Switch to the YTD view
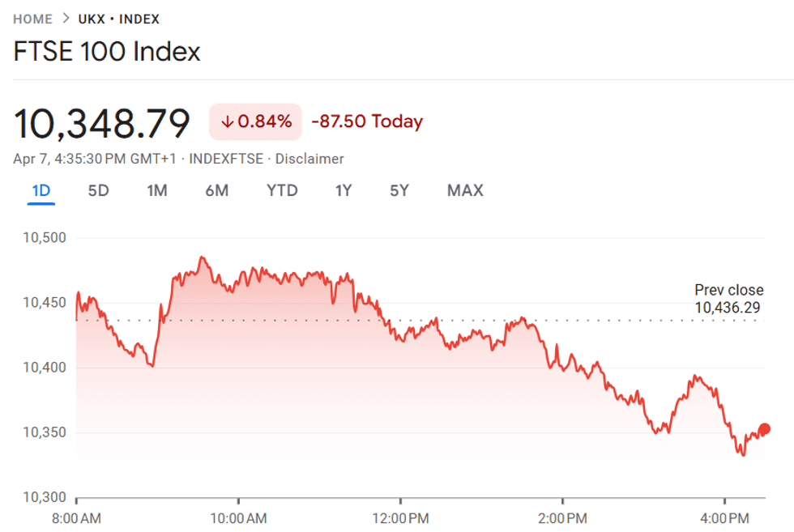The height and width of the screenshot is (532, 794). (x=281, y=190)
